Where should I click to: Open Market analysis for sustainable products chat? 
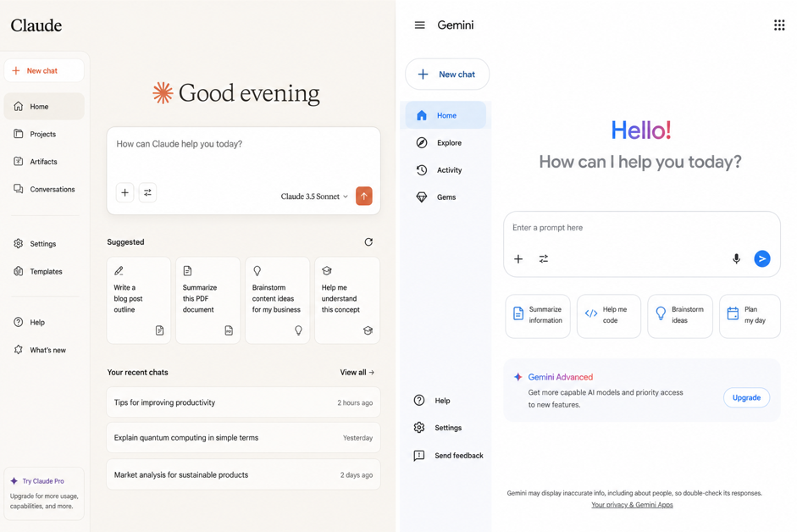point(243,474)
